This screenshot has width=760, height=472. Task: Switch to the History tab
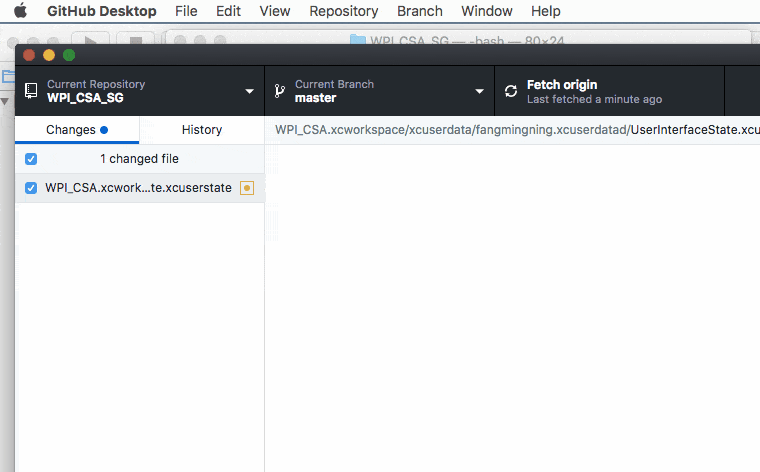pyautogui.click(x=202, y=130)
